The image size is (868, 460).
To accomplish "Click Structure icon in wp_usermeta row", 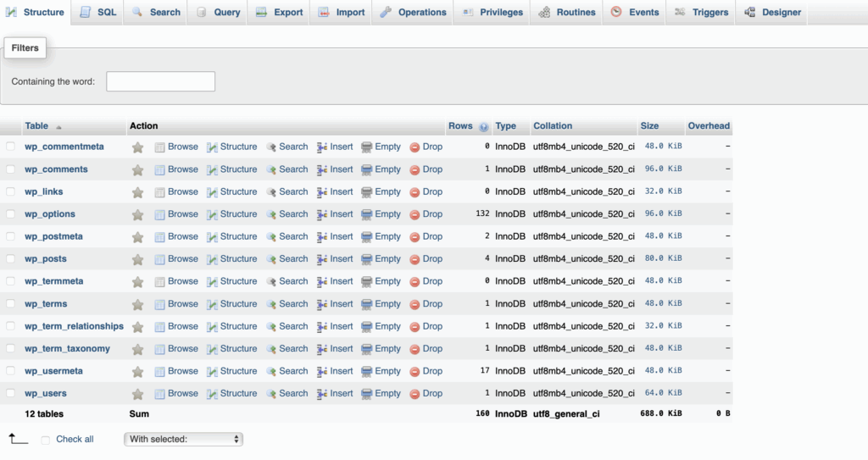I will [x=212, y=371].
